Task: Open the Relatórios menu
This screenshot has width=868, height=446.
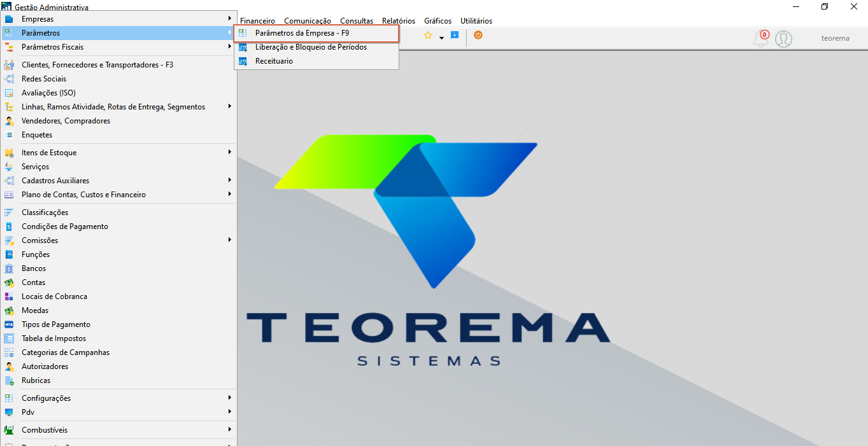Action: coord(399,21)
